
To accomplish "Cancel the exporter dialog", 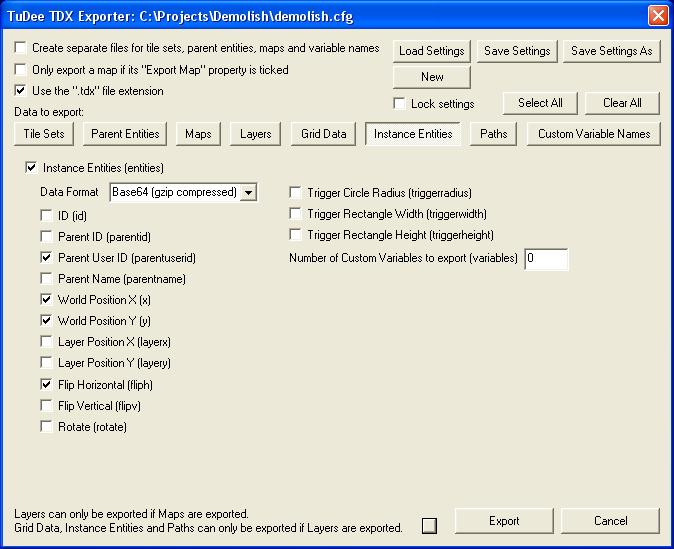I will tap(610, 521).
